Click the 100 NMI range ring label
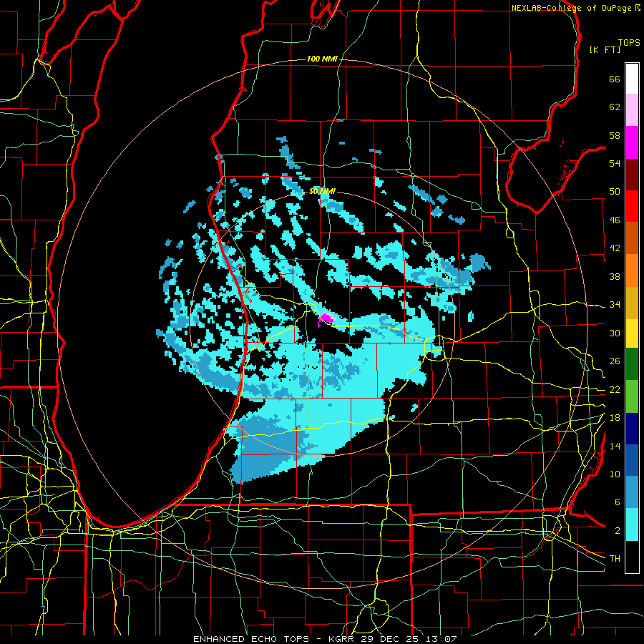Screen dimensions: 644x644 322,59
